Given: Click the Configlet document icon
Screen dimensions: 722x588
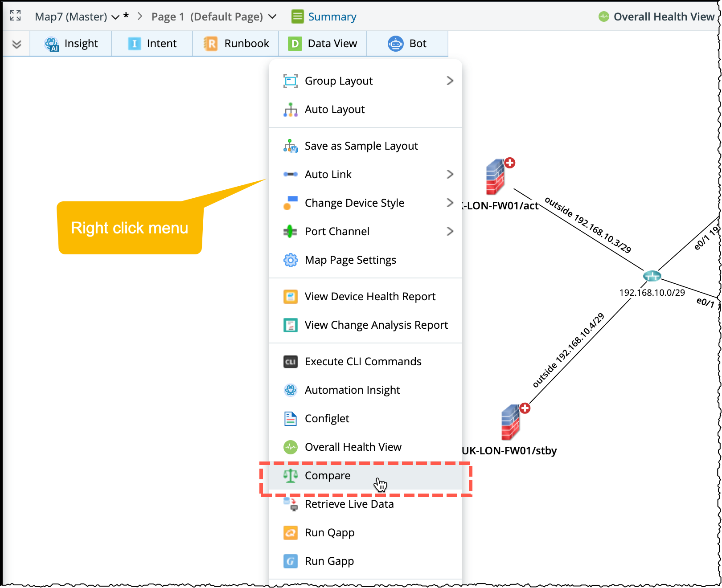Looking at the screenshot, I should coord(291,419).
